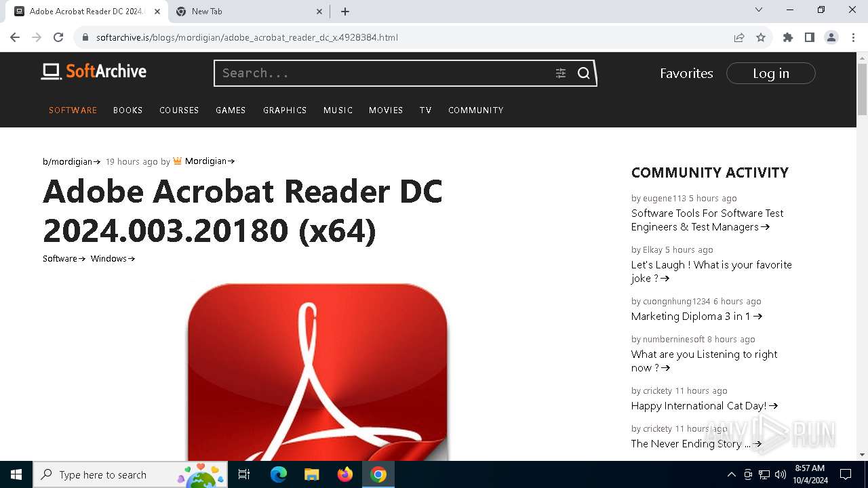868x488 pixels.
Task: Open File Explorer from taskbar
Action: (311, 474)
